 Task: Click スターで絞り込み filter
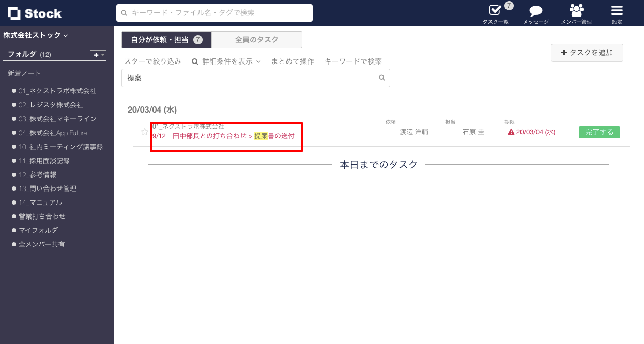pyautogui.click(x=152, y=61)
